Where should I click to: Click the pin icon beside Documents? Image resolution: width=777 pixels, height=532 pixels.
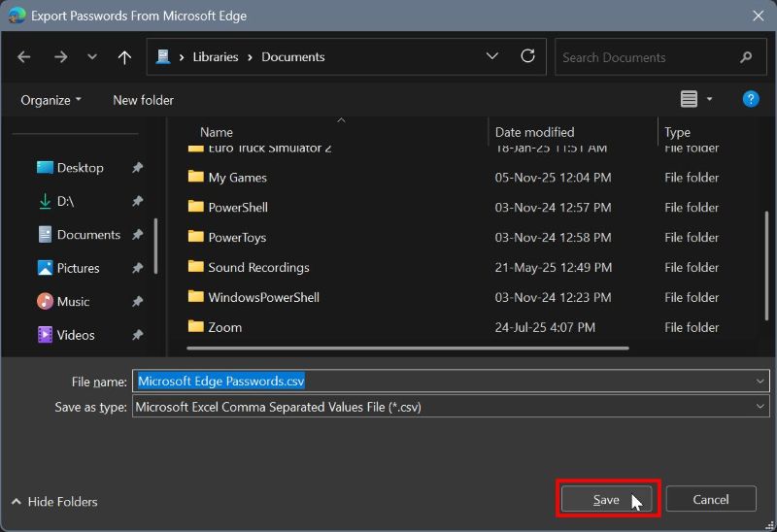tap(138, 235)
